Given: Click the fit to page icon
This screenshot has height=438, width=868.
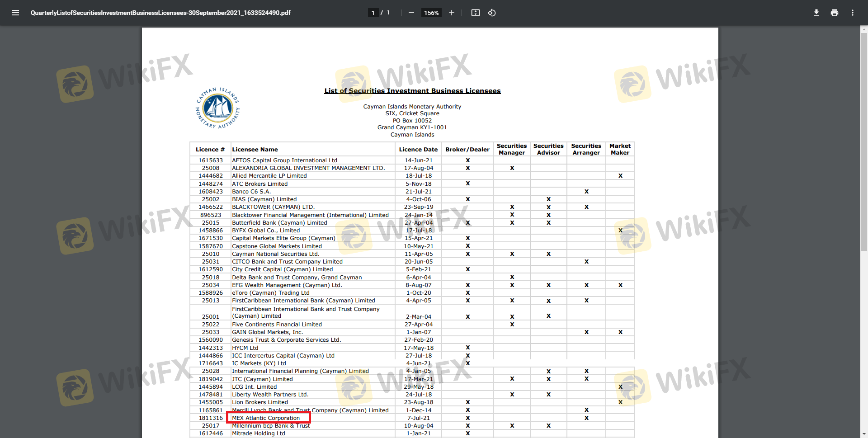Looking at the screenshot, I should point(475,13).
